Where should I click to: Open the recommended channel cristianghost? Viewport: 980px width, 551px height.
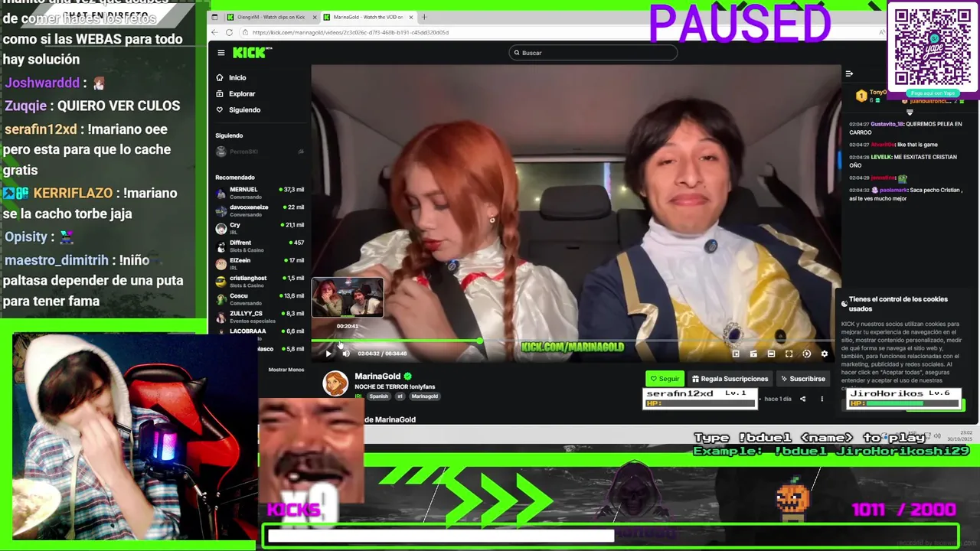tap(260, 281)
